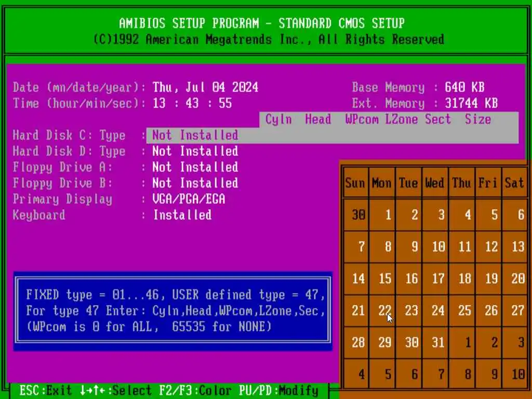Click the Floppy Drive B: label
The width and height of the screenshot is (532, 399).
click(x=62, y=183)
